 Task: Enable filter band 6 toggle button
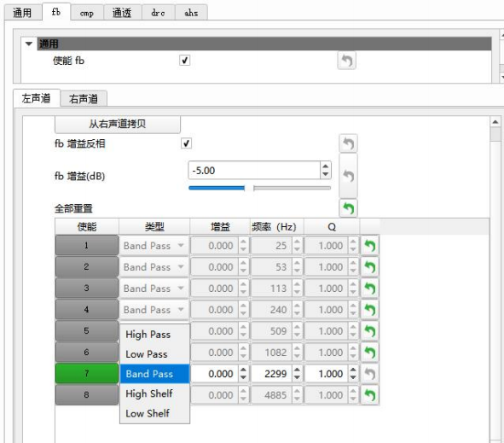(87, 352)
